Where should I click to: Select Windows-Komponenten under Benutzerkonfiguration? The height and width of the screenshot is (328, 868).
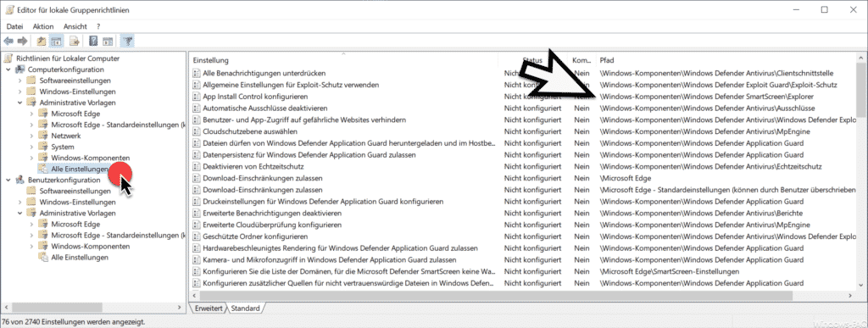[x=90, y=246]
